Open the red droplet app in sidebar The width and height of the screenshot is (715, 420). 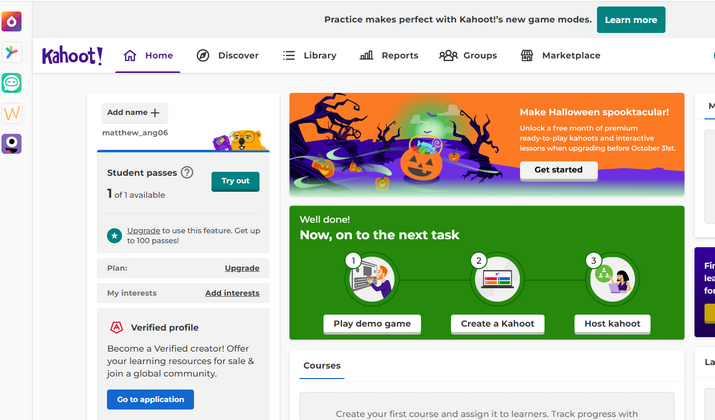[x=11, y=21]
